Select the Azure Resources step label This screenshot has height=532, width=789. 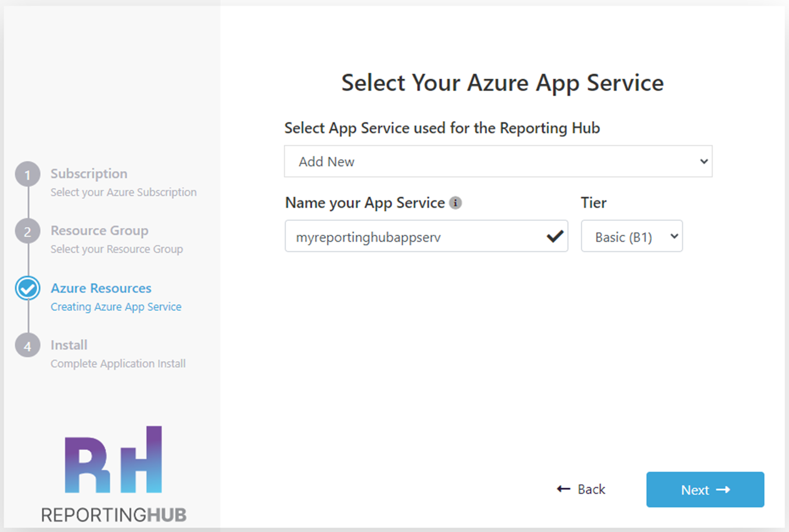coord(101,288)
